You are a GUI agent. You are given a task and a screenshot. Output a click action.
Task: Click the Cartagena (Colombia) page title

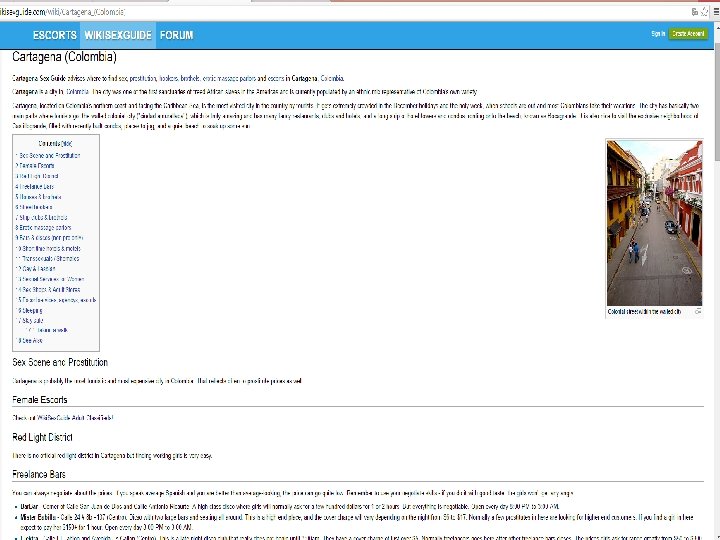(64, 57)
